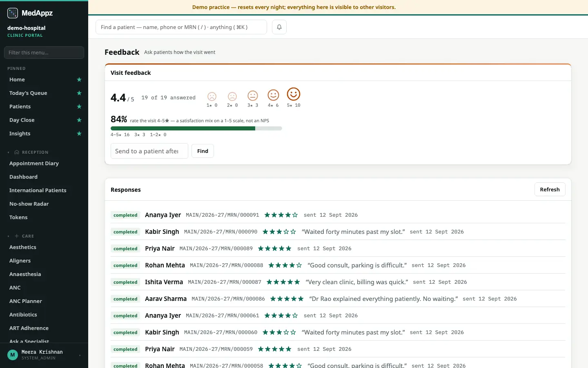Open Anaesthesia module
The width and height of the screenshot is (588, 368).
point(25,274)
